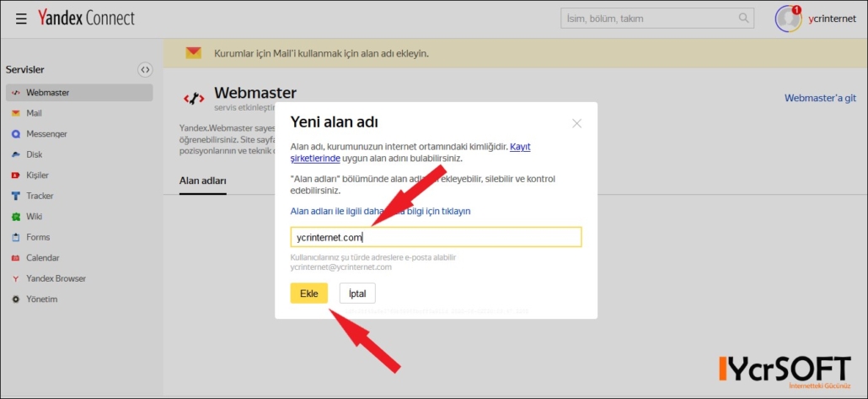
Task: Select Calendar in the services list
Action: 43,257
